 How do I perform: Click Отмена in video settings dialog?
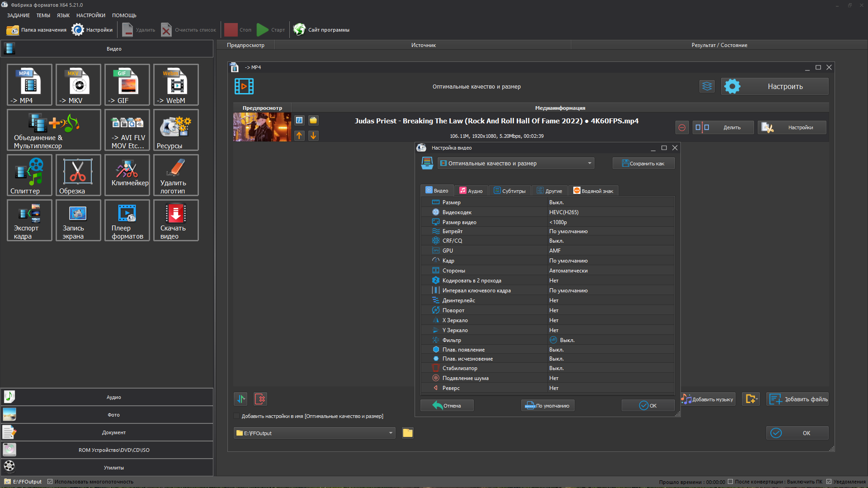pos(447,406)
